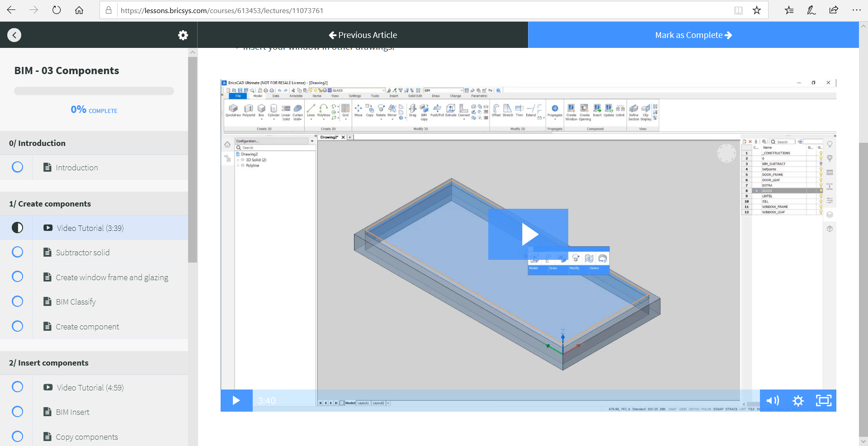Viewport: 868px width, 446px height.
Task: Click document icon beside Copy components
Action: pyautogui.click(x=47, y=437)
